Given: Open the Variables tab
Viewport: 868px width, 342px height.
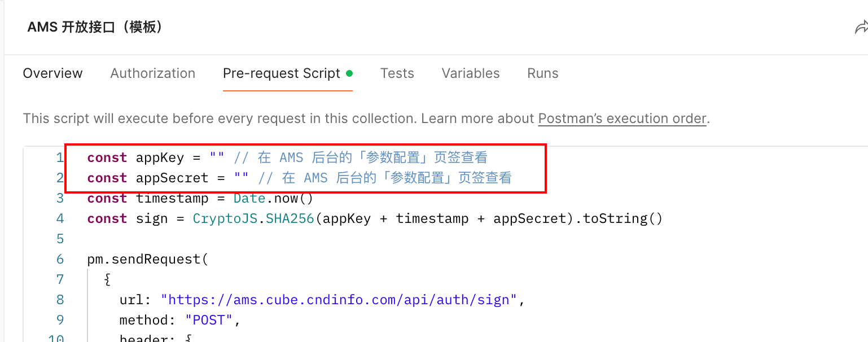Looking at the screenshot, I should tap(470, 73).
